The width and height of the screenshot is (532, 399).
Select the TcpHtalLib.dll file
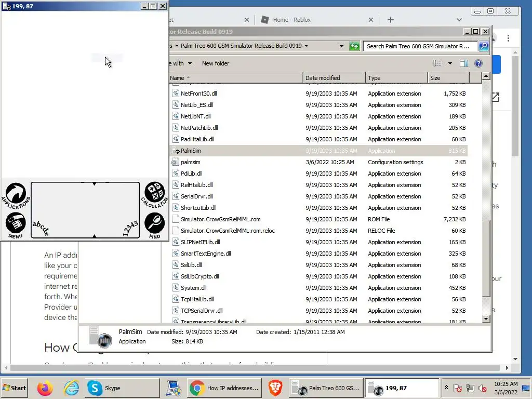click(x=197, y=299)
